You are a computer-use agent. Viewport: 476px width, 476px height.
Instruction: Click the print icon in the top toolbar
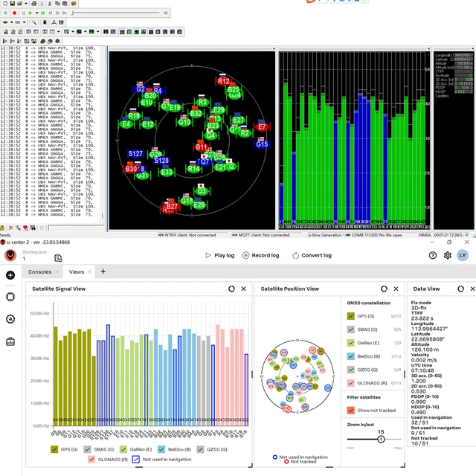pyautogui.click(x=34, y=3)
